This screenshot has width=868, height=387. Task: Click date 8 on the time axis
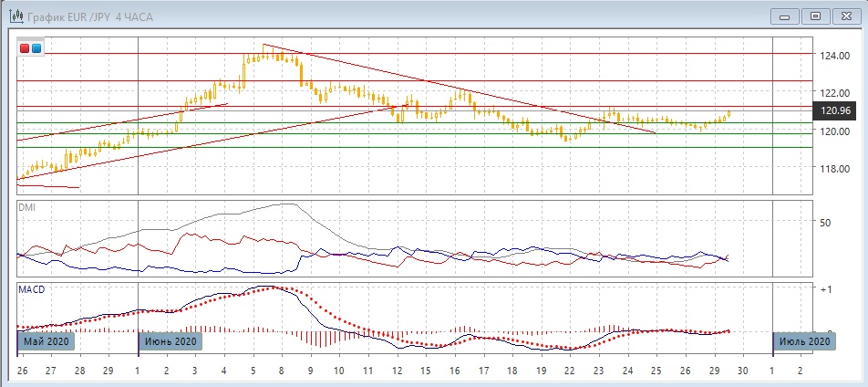click(x=281, y=371)
